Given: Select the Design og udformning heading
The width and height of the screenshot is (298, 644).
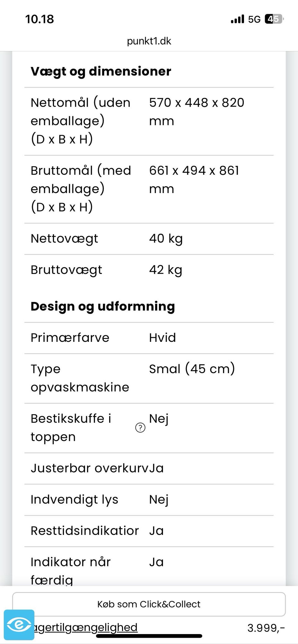Looking at the screenshot, I should point(103,306).
